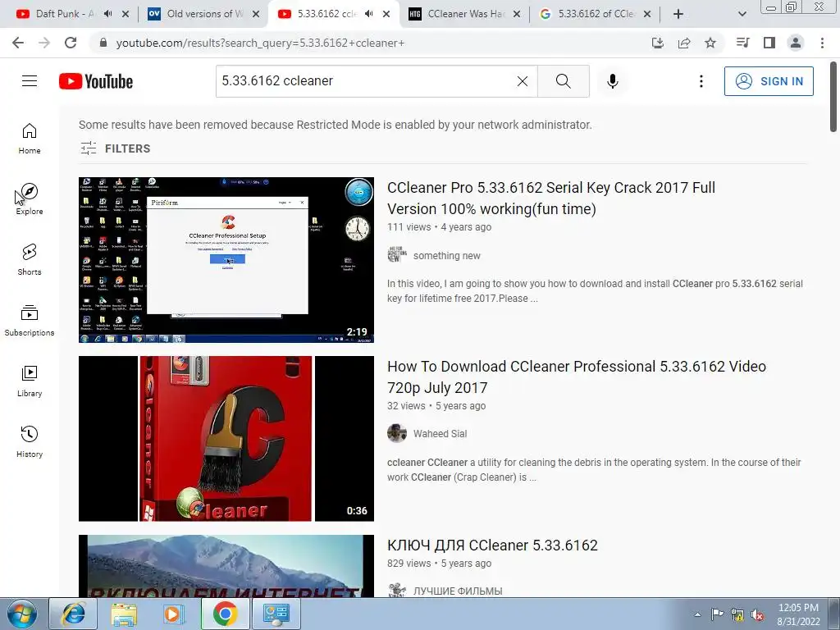Viewport: 840px width, 630px height.
Task: Open History in the YouTube sidebar
Action: tap(30, 441)
